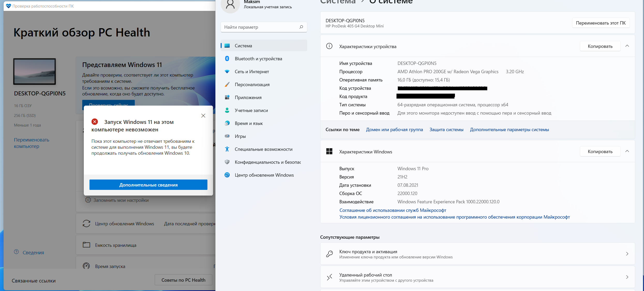Viewport: 644px width, 291px height.
Task: Focus the Найти параметр search field
Action: tap(264, 27)
